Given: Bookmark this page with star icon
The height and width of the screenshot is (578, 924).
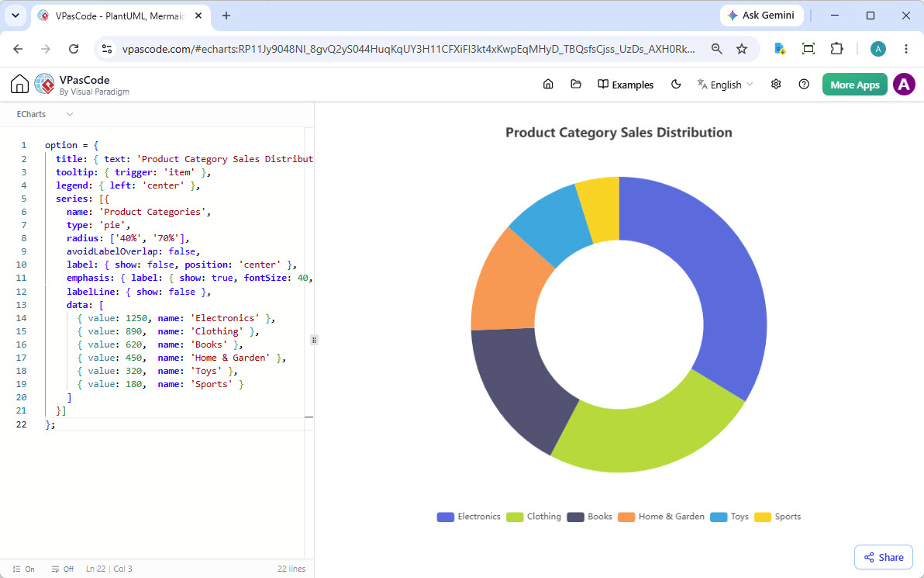Looking at the screenshot, I should pos(742,49).
